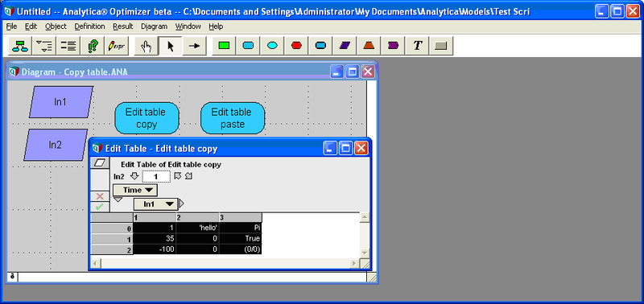Open the Time row index dropdown
The height and width of the screenshot is (304, 644).
[x=135, y=190]
